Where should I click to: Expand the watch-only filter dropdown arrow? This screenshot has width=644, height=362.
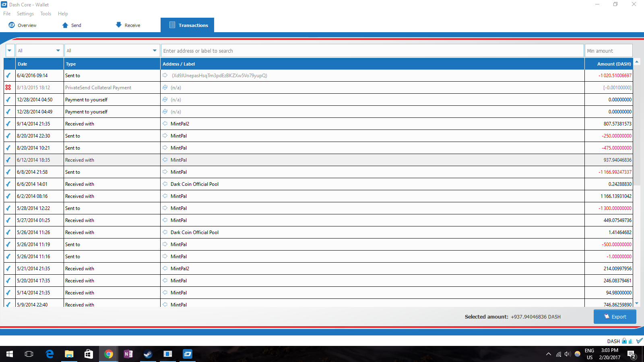[x=10, y=51]
